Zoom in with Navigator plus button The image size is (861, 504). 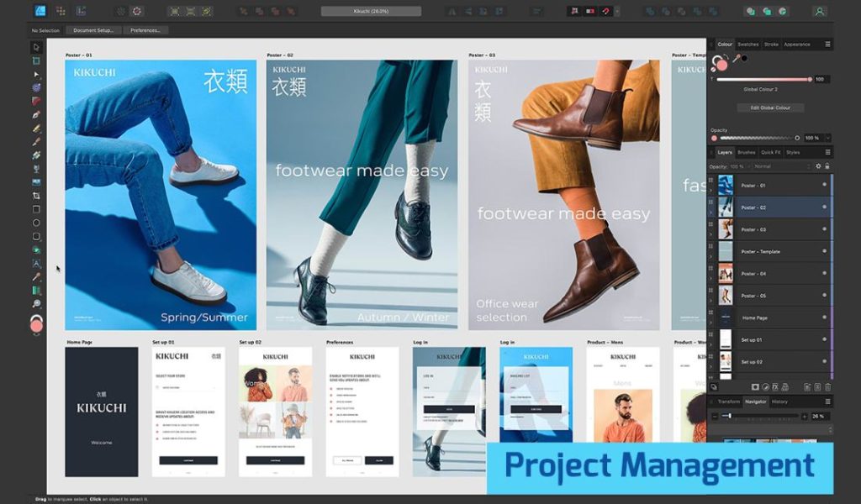coord(805,417)
